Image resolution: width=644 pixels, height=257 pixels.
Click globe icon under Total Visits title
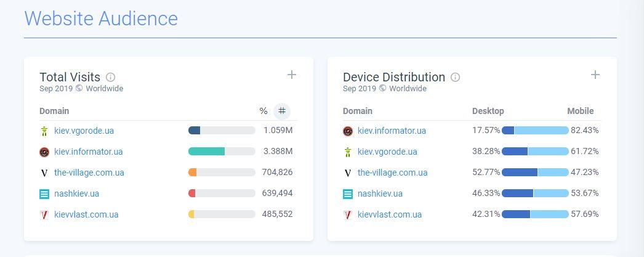(x=79, y=88)
